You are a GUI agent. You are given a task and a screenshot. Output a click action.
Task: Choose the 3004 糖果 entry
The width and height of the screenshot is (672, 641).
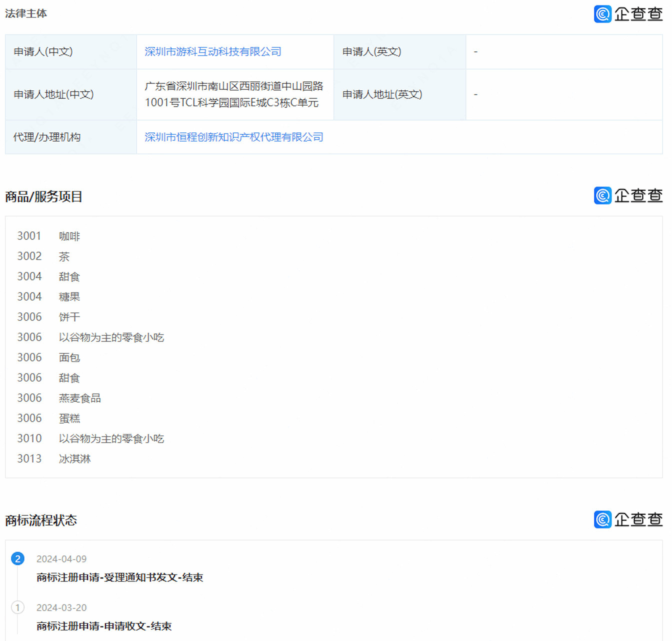click(48, 296)
